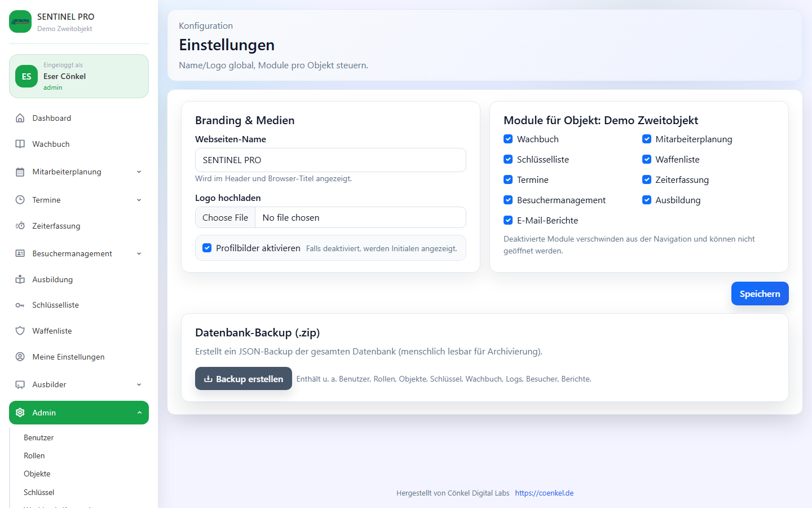Toggle the E-Mail-Berichte module checkbox
The image size is (812, 508).
coord(508,220)
